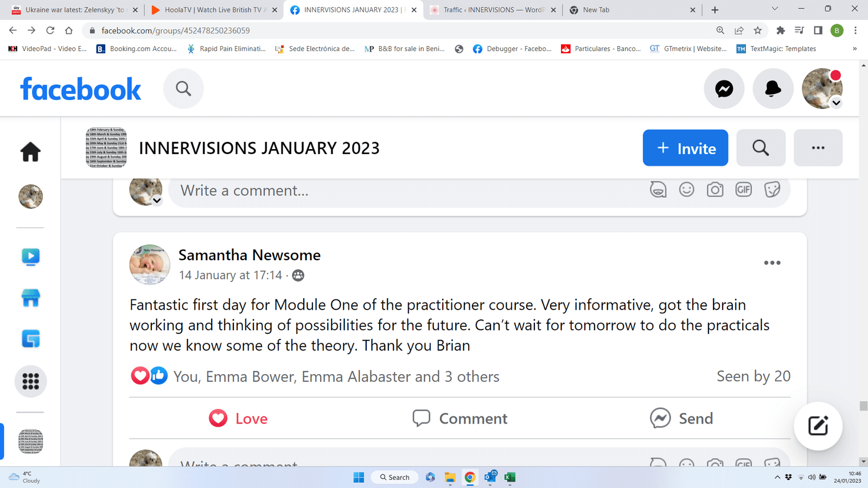
Task: Open the Watch video icon in sidebar
Action: pos(30,256)
